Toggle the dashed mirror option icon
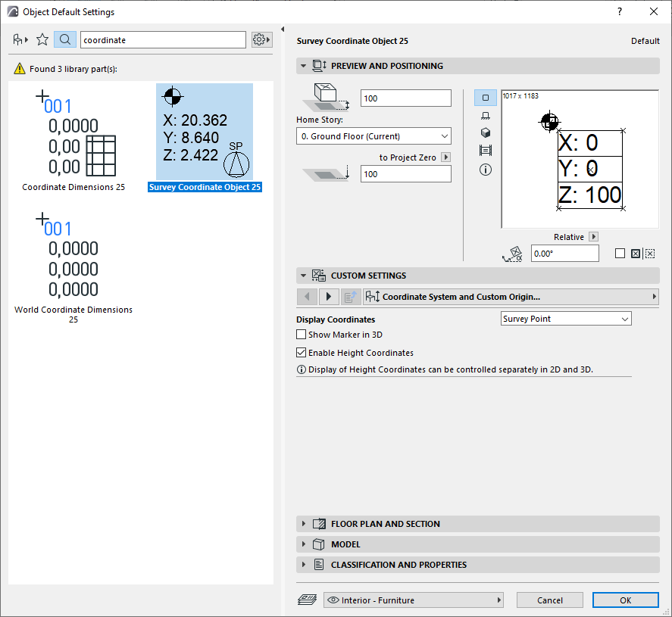The width and height of the screenshot is (672, 617). [650, 254]
